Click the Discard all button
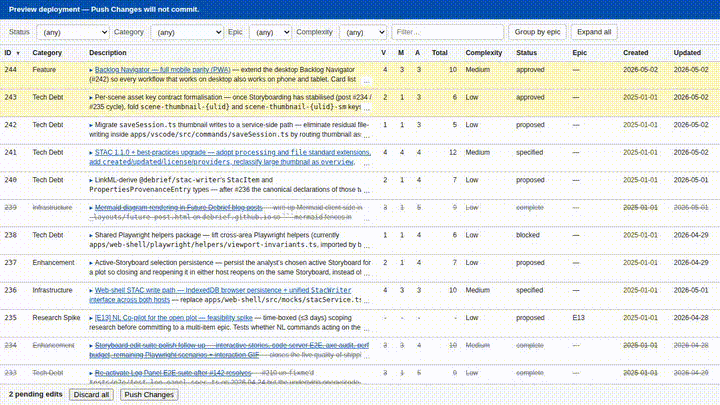 point(91,394)
